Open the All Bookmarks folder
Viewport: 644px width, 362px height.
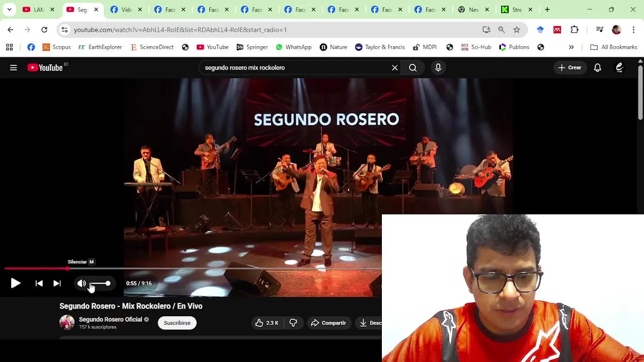click(614, 47)
